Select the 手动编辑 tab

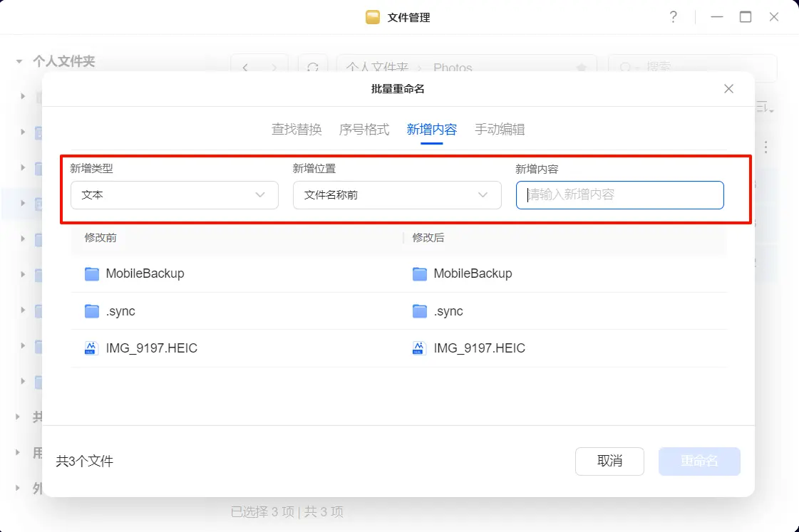[500, 130]
